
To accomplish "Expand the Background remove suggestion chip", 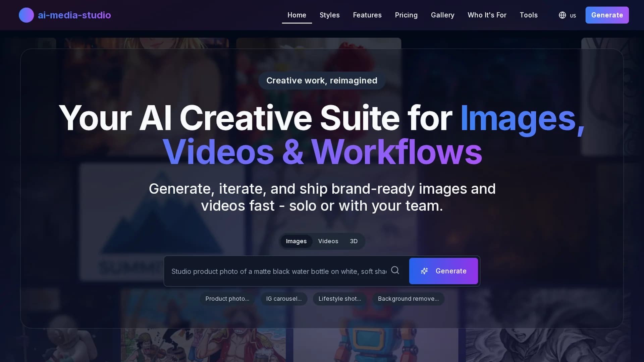I will (x=408, y=299).
